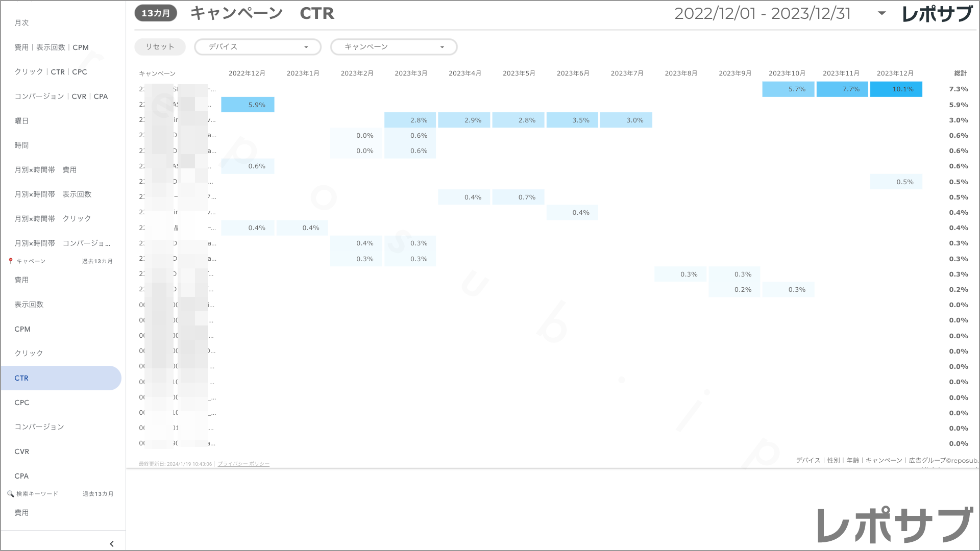Click the 10.1% cell for 2023年12月
Screen dimensions: 980x551
(896, 89)
